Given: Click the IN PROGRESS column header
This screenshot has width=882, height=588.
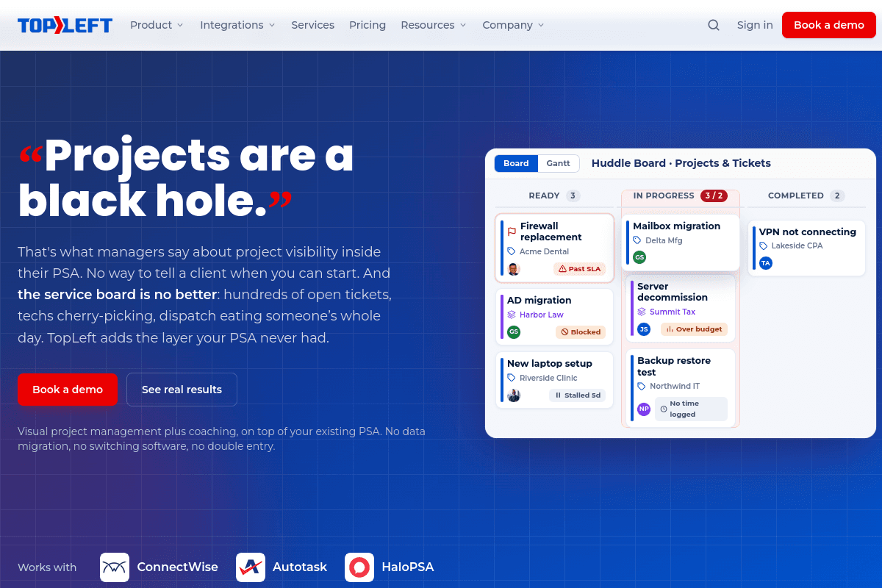Looking at the screenshot, I should pos(664,196).
